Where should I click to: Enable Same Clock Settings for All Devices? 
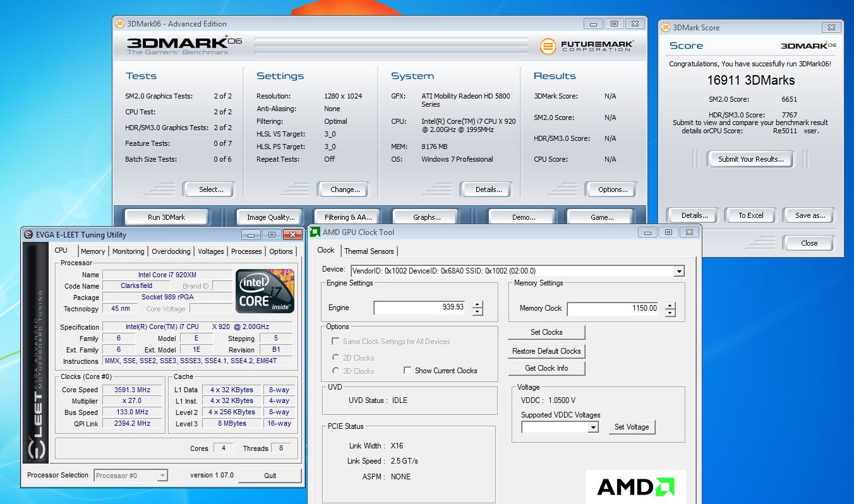[336, 342]
